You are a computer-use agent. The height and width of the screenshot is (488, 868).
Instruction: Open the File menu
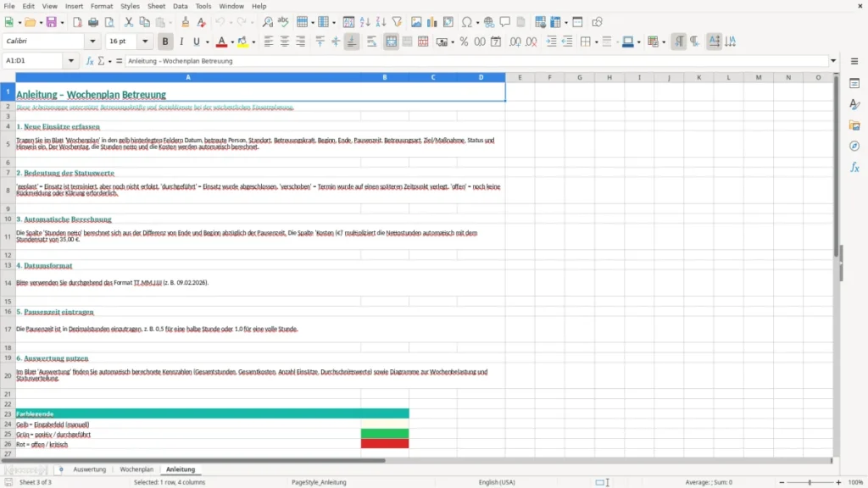tap(9, 6)
